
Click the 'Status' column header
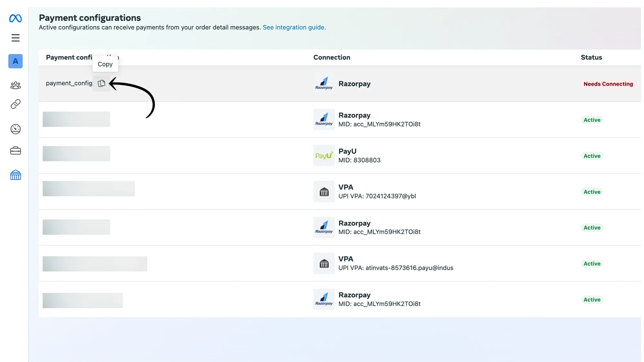tap(591, 57)
